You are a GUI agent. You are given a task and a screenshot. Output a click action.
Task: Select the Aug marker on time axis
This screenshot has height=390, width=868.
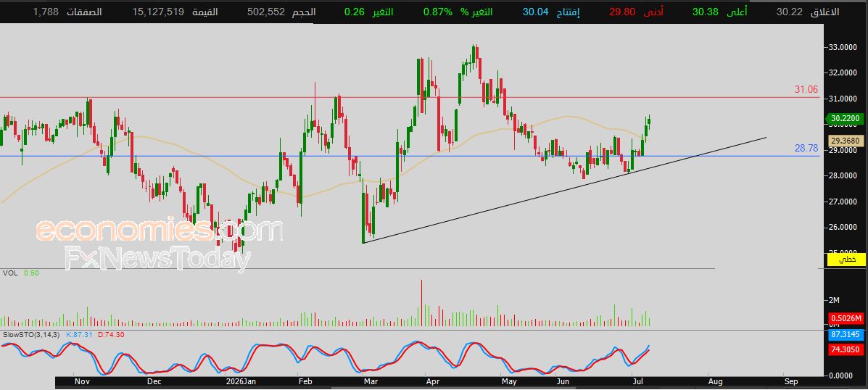[715, 381]
